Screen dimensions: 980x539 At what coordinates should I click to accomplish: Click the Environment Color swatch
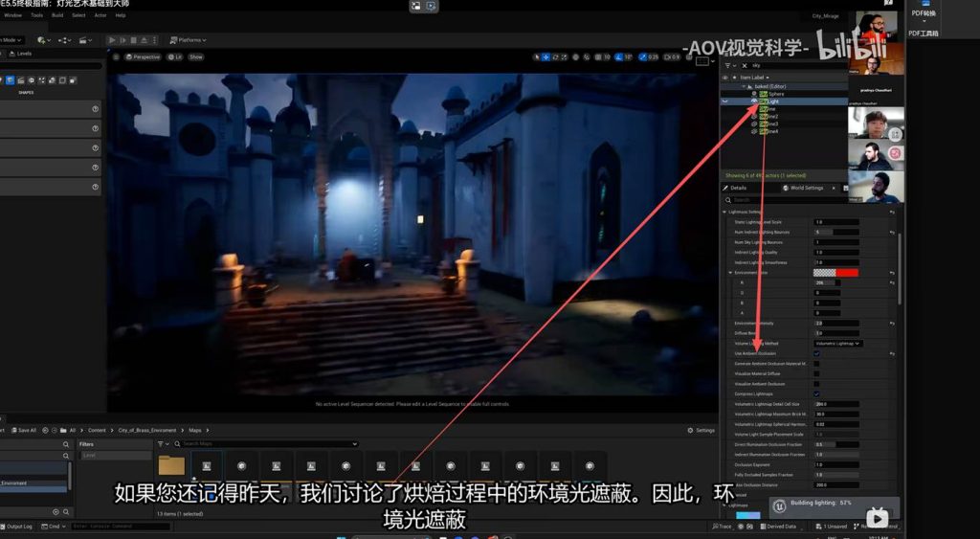(x=835, y=273)
